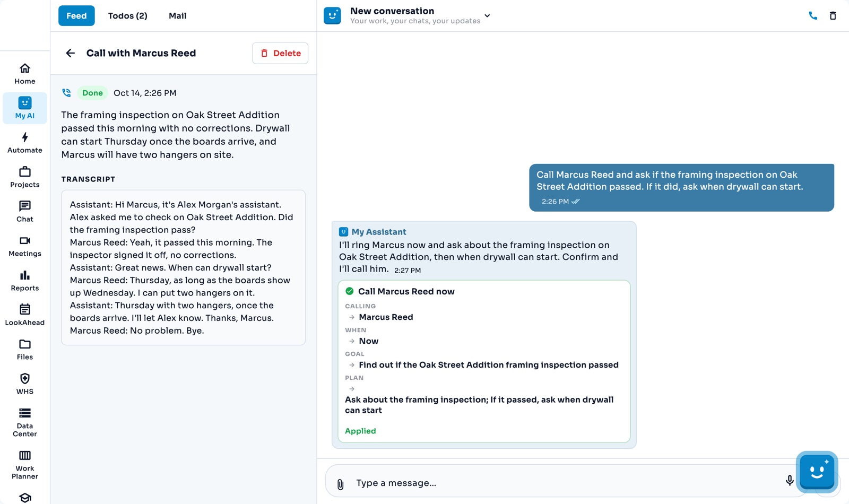Click the Now value under WHEN
Image resolution: width=849 pixels, height=504 pixels.
(x=369, y=341)
